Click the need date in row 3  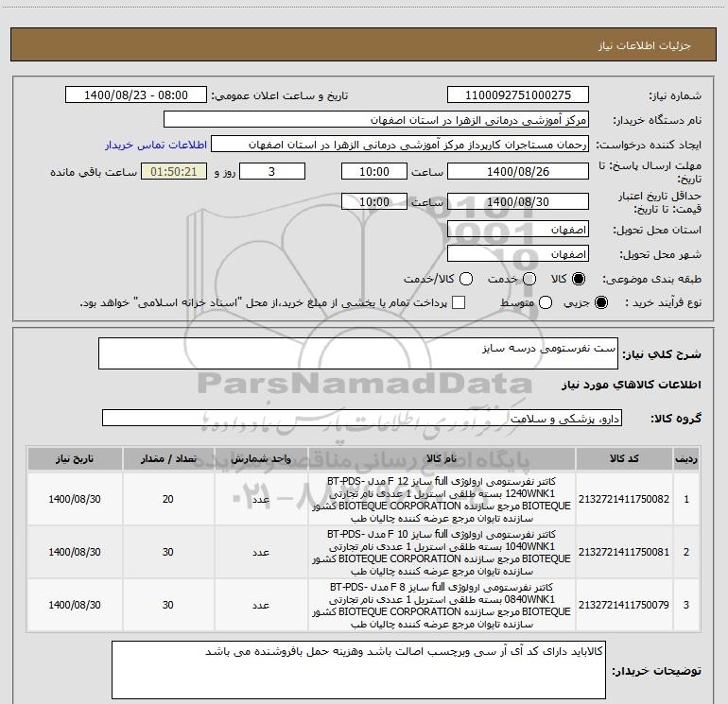[x=75, y=605]
